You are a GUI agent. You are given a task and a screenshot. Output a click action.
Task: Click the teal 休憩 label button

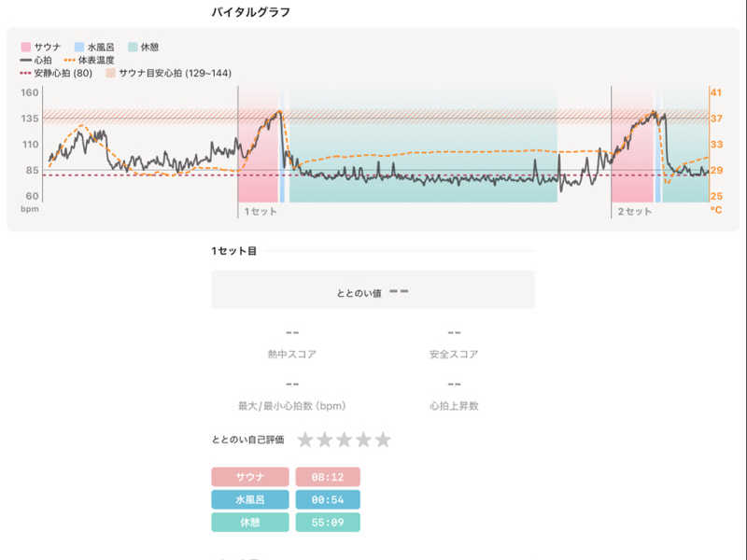coord(250,523)
